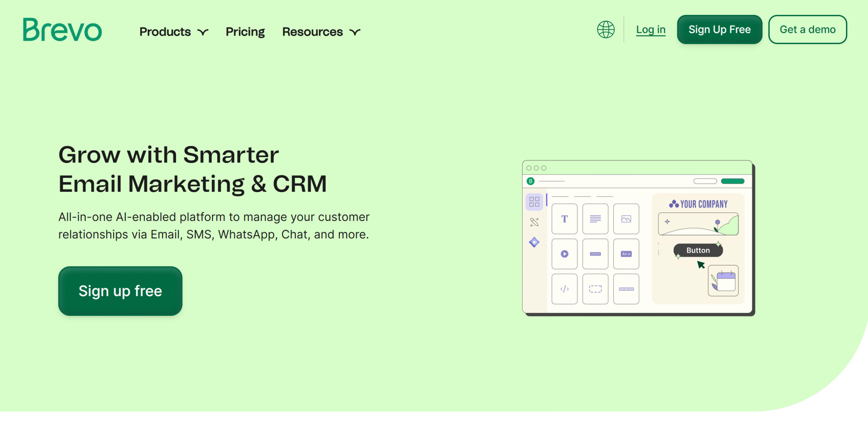
Task: Follow the Log in link
Action: click(x=651, y=30)
